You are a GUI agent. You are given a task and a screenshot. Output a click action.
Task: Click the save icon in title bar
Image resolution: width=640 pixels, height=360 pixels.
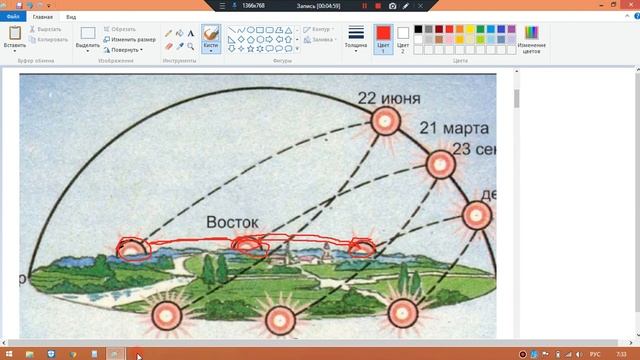coord(19,5)
